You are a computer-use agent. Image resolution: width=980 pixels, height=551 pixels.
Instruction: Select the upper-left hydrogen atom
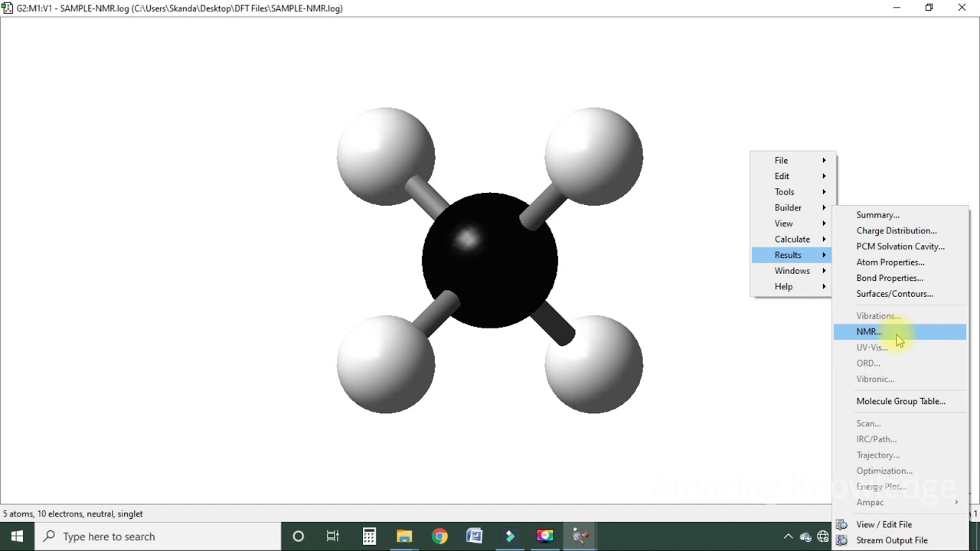(386, 156)
